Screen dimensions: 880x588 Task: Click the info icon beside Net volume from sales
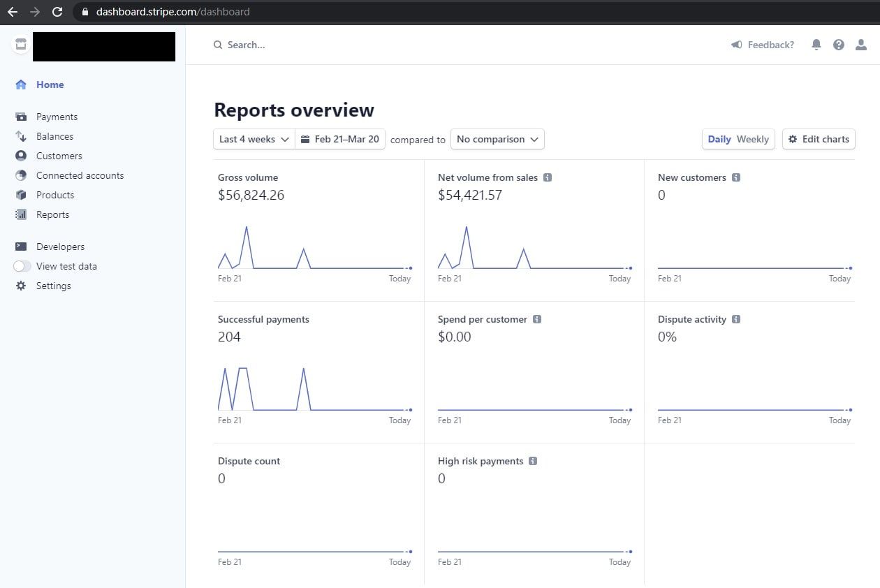[548, 177]
